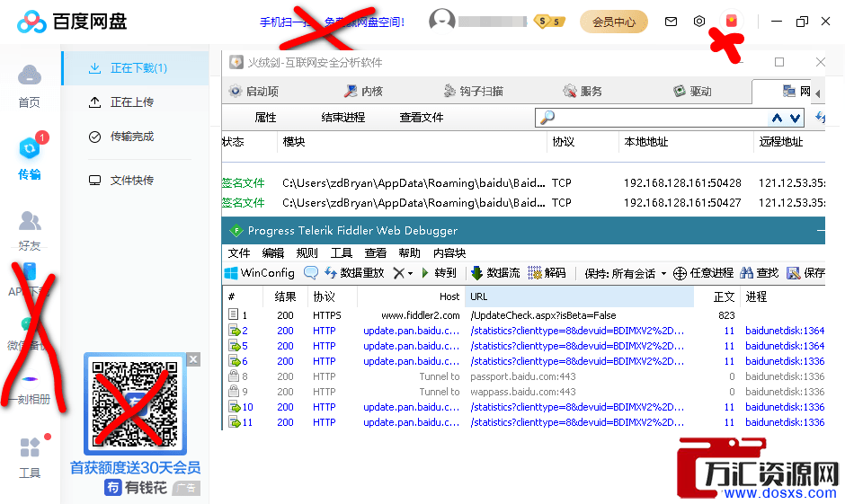Click 转到 go toolbar button
The width and height of the screenshot is (845, 504).
click(439, 273)
